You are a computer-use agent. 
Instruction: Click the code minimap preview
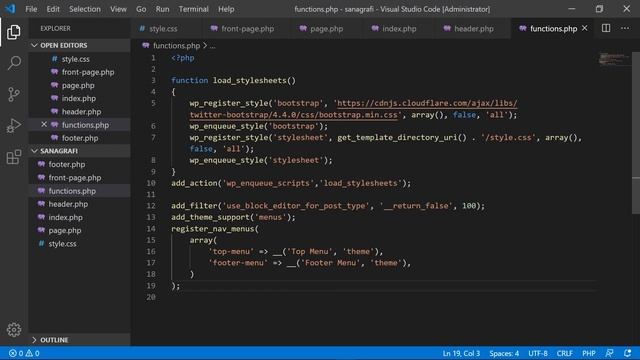[x=614, y=59]
